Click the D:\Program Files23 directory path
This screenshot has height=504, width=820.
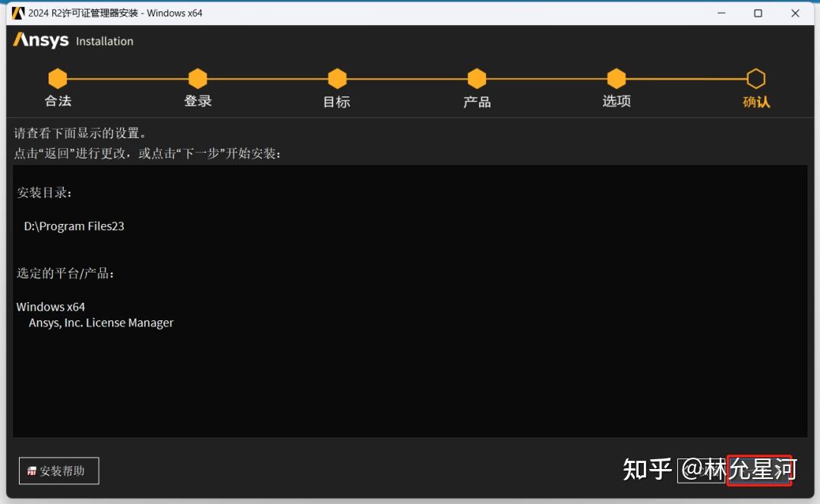point(73,225)
